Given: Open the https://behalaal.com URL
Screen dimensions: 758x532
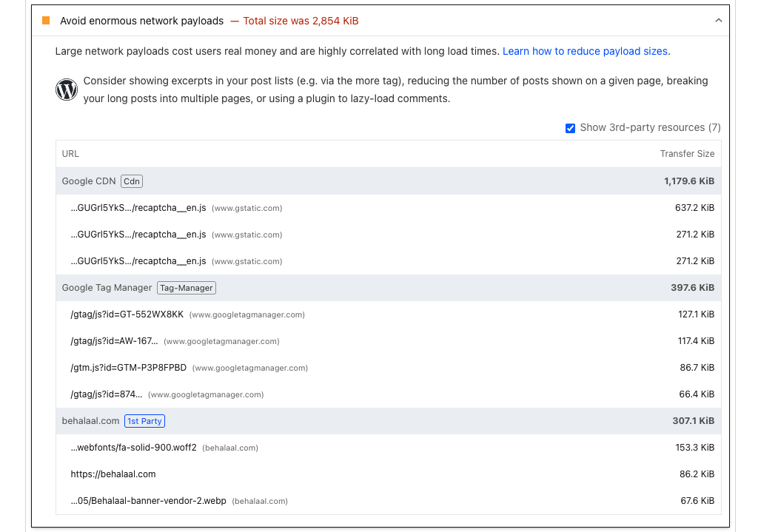Looking at the screenshot, I should (113, 474).
